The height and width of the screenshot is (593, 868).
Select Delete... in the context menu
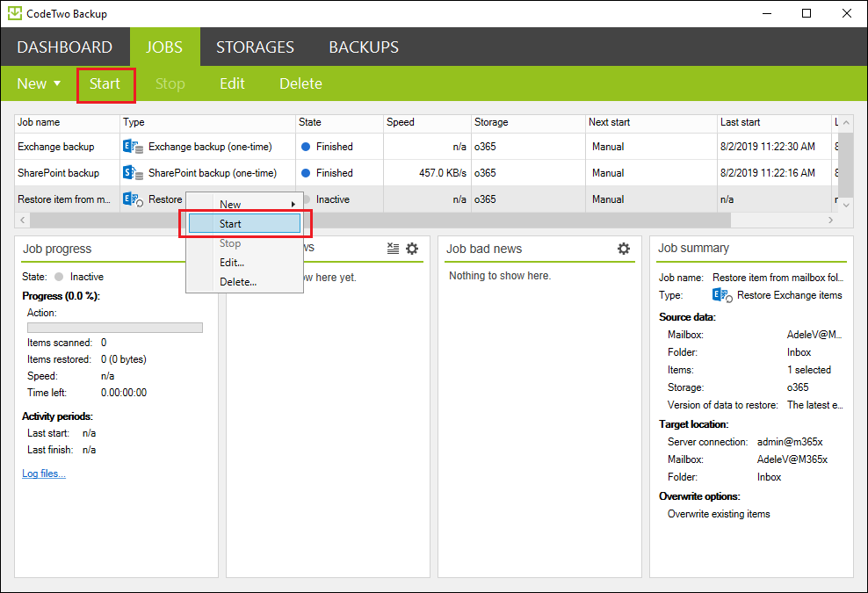[x=244, y=282]
